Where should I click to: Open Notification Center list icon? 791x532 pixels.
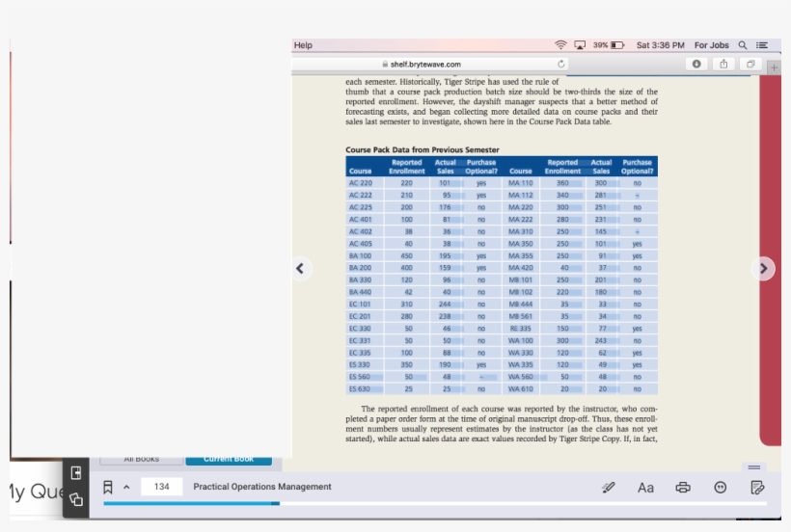pos(762,45)
